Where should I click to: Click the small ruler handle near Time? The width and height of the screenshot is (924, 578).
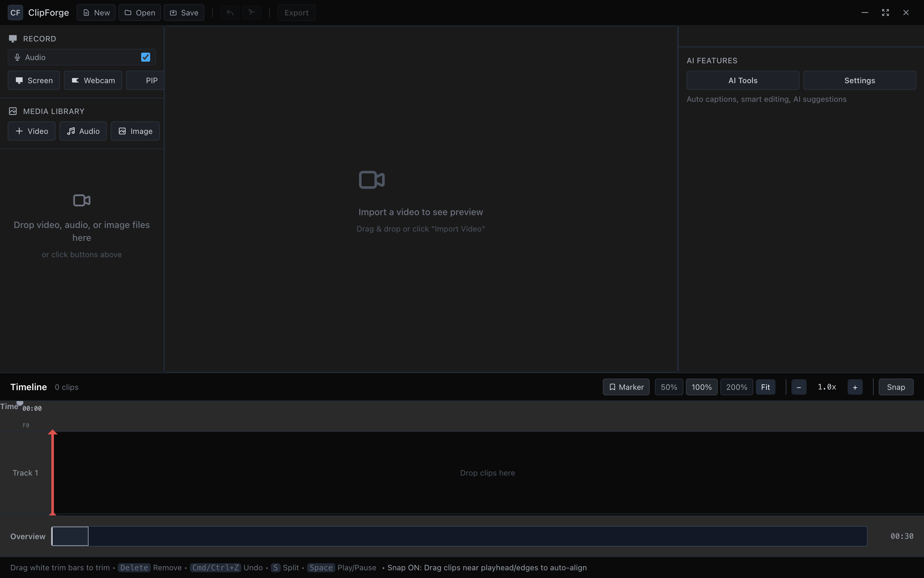[20, 403]
